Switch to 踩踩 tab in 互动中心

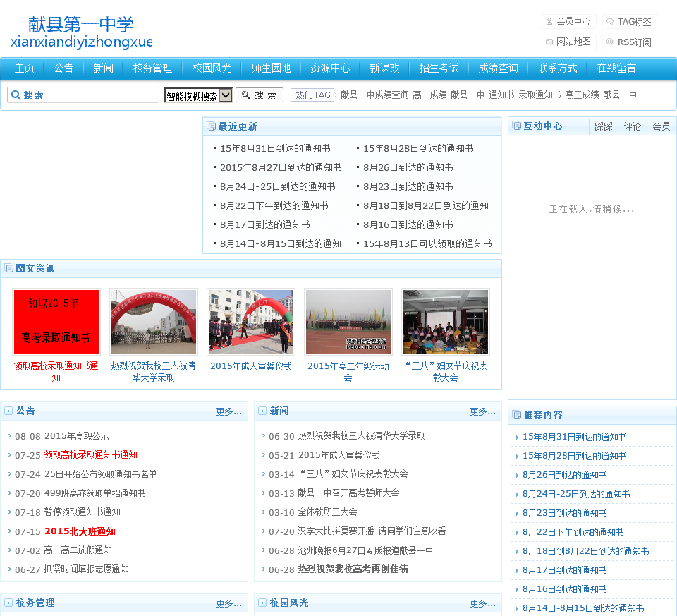point(604,126)
